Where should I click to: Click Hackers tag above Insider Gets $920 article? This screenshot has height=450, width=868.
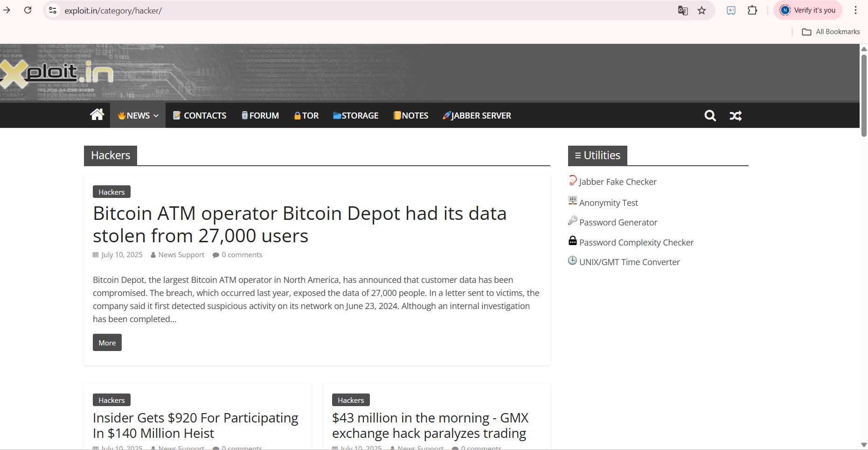(x=111, y=400)
